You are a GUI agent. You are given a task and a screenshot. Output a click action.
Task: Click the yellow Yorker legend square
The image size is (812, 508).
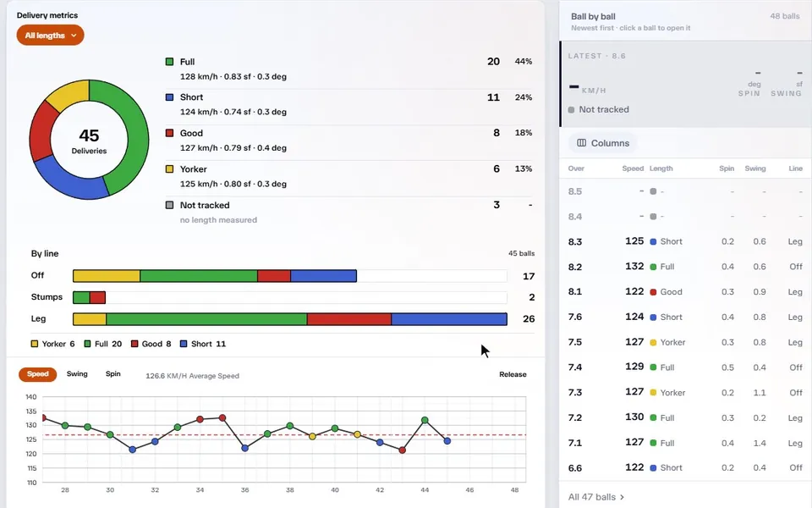[169, 169]
